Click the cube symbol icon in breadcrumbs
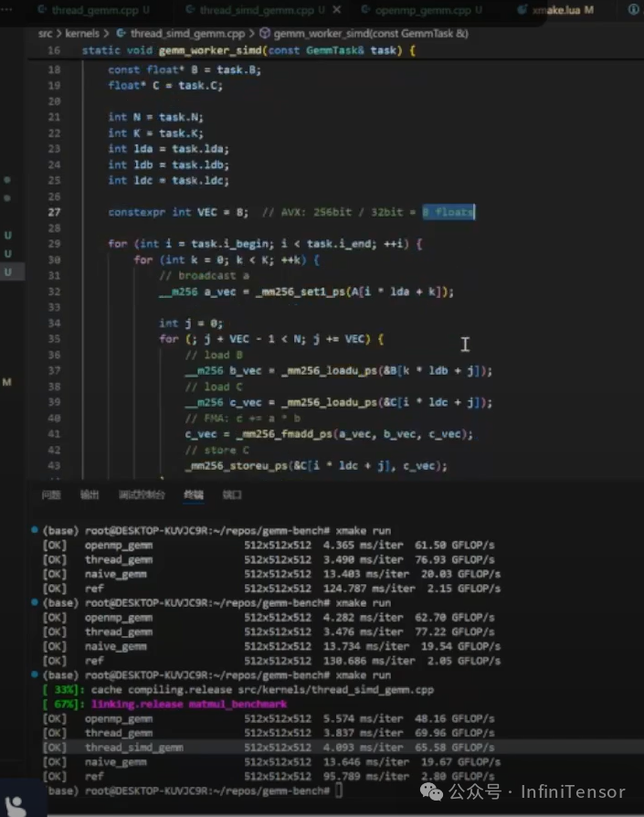This screenshot has height=817, width=644. click(265, 33)
